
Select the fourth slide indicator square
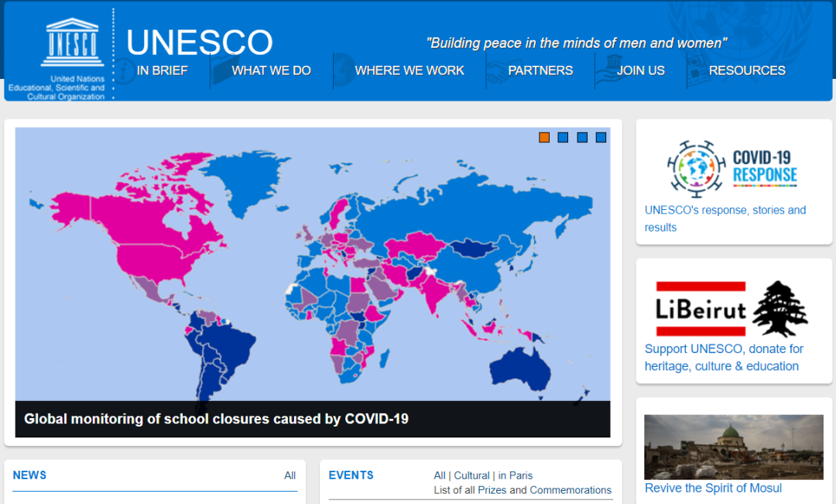[601, 137]
